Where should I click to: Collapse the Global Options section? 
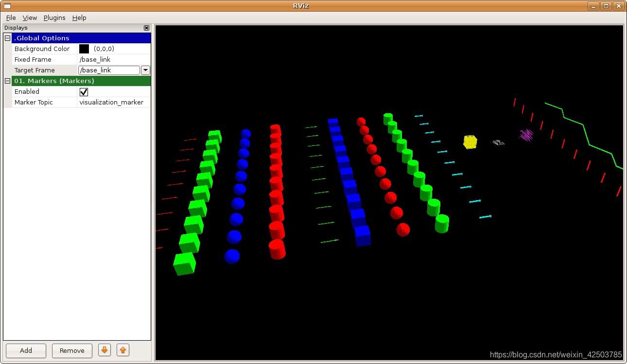[x=7, y=38]
